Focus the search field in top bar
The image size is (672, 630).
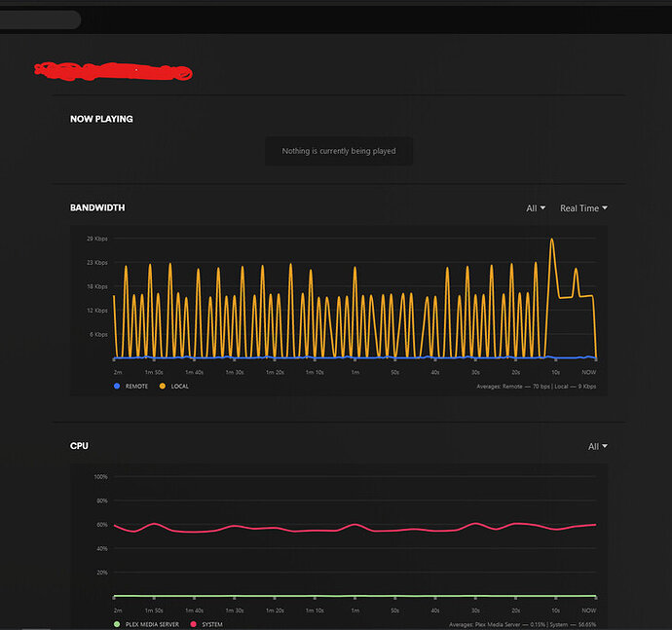coord(39,19)
